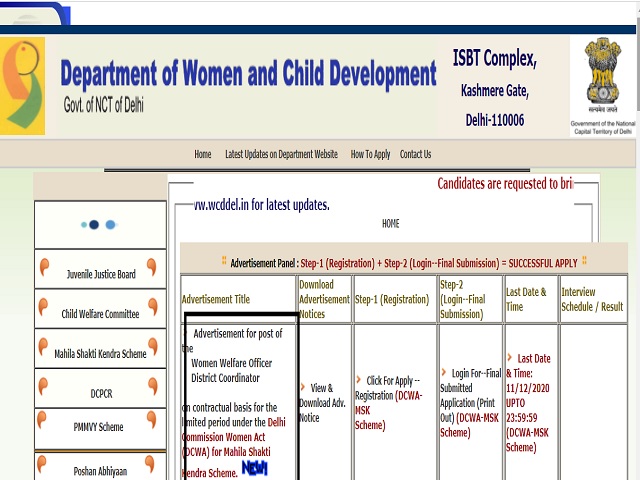Open the How To Apply page

pyautogui.click(x=370, y=154)
